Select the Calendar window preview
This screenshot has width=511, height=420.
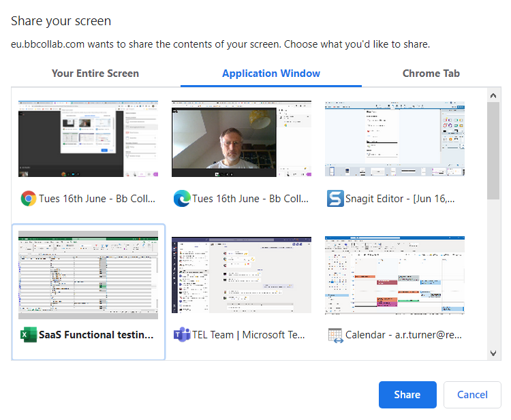[x=394, y=275]
